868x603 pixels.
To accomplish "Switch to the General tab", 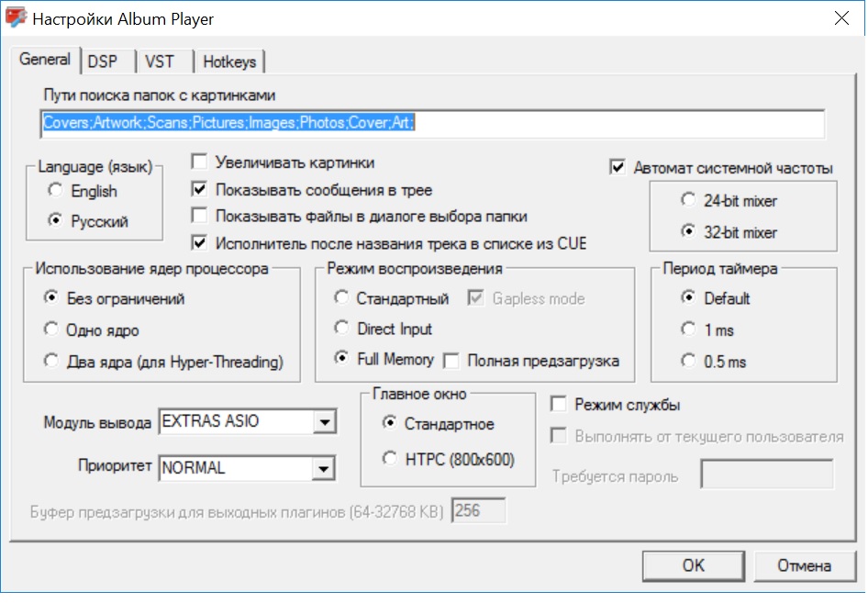I will coord(45,60).
